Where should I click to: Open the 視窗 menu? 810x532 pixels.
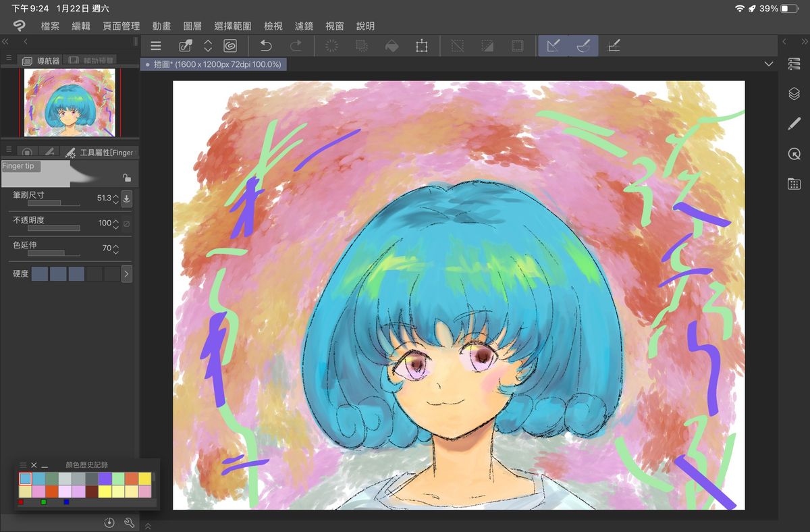click(x=335, y=26)
